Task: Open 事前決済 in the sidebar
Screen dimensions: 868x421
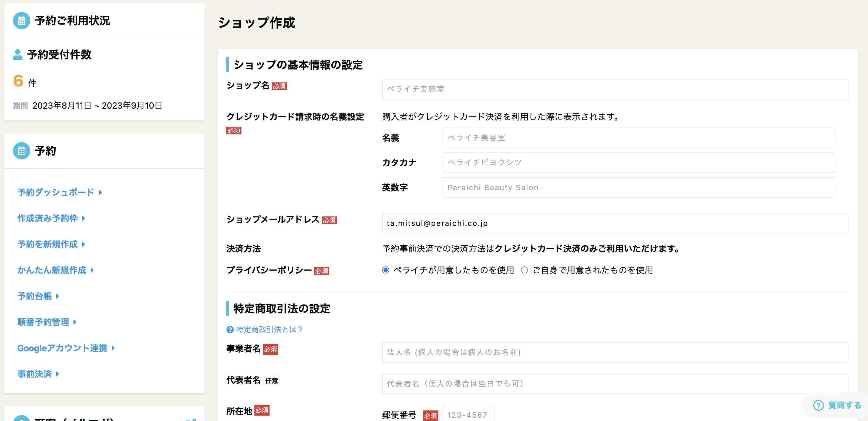Action: (x=34, y=374)
